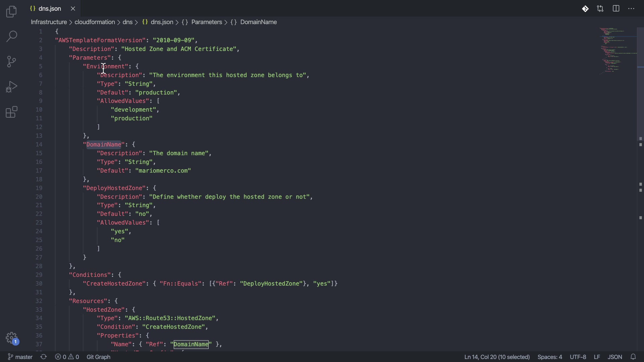Viewport: 644px width, 362px height.
Task: Open the Manage settings gear
Action: 12,338
